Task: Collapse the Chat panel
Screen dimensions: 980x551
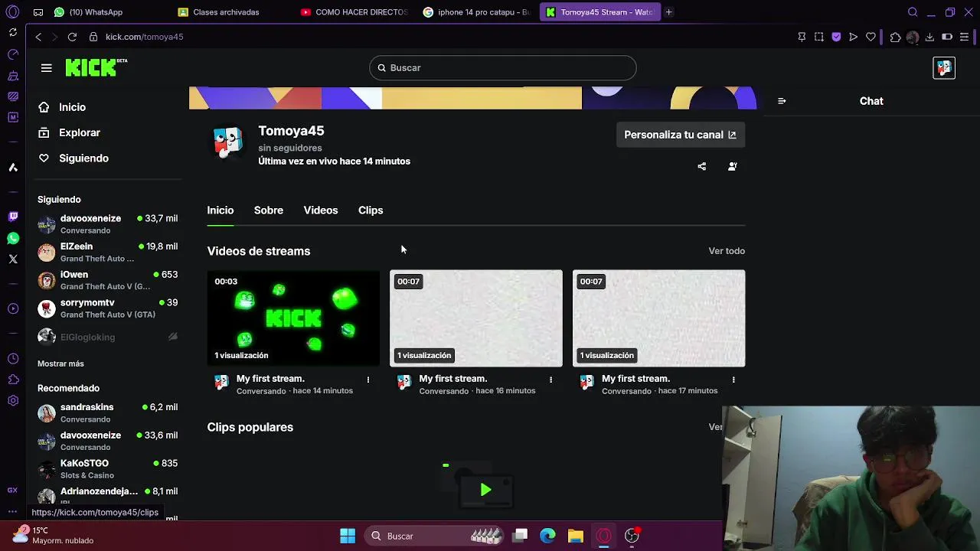Action: 782,101
